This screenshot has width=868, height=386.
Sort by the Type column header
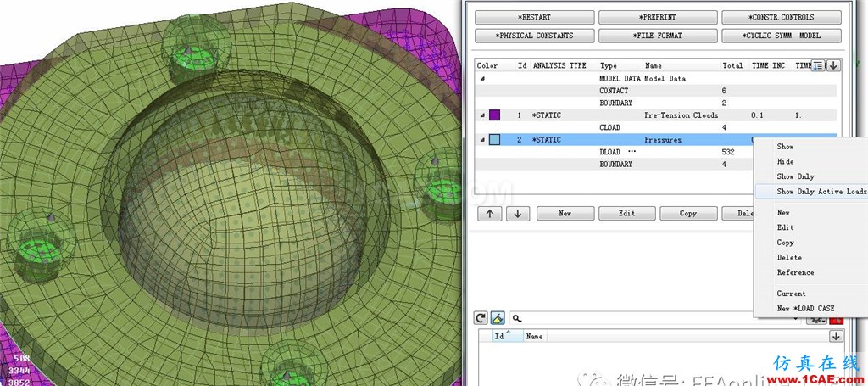pos(609,65)
